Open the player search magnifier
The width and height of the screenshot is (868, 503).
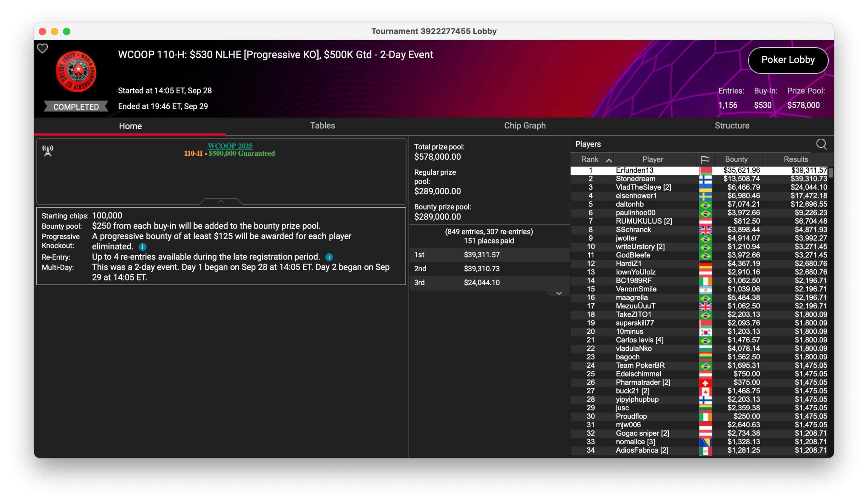pyautogui.click(x=821, y=144)
